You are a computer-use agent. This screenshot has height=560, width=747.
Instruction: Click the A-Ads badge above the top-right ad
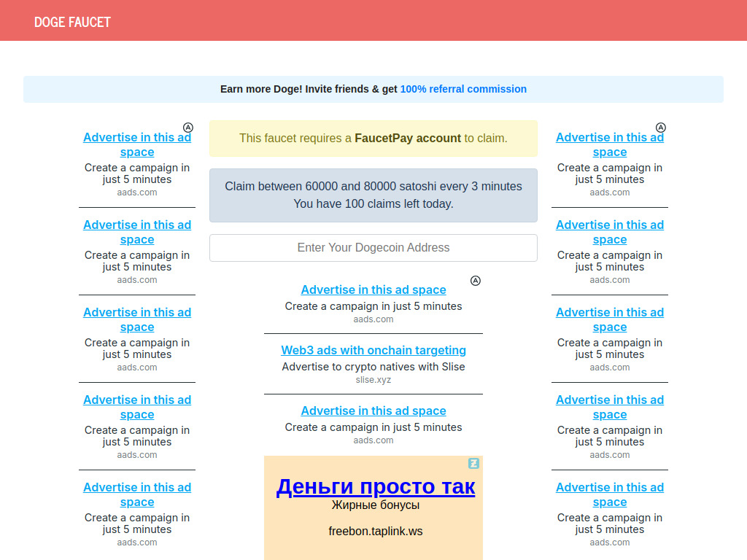point(661,127)
